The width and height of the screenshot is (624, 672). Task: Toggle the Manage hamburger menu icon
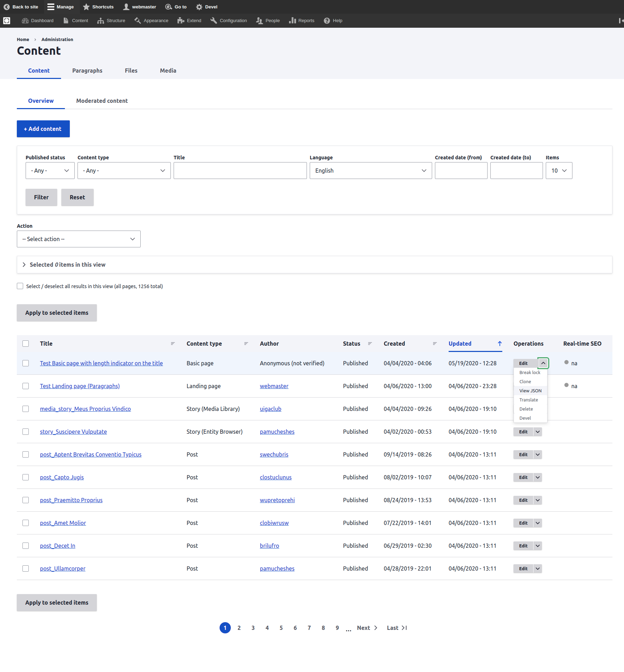[51, 7]
